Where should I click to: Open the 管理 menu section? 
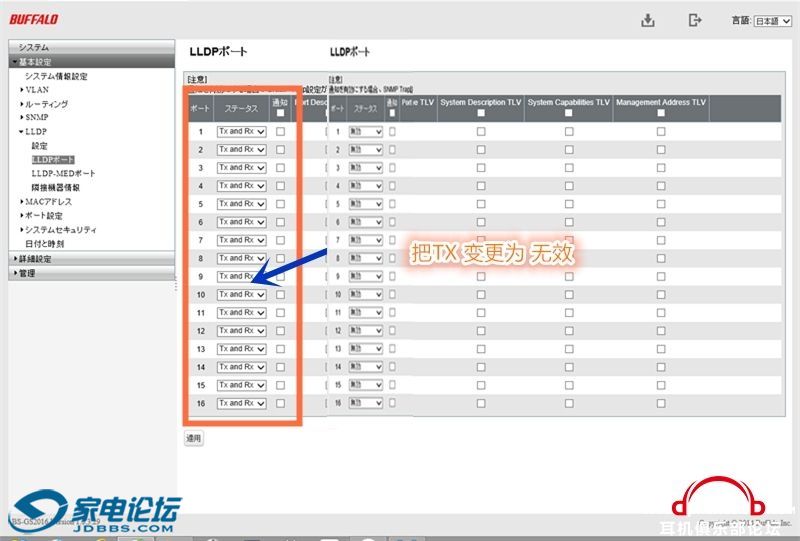click(x=26, y=273)
